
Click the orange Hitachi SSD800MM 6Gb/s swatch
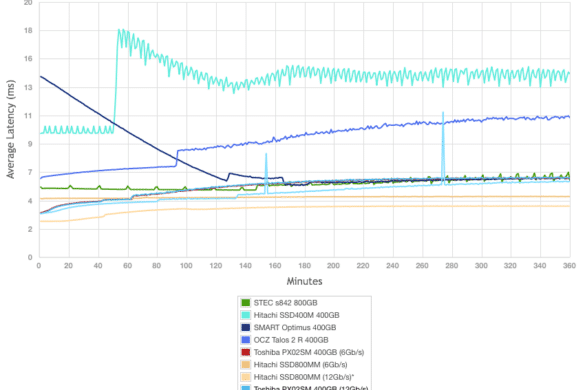(245, 364)
